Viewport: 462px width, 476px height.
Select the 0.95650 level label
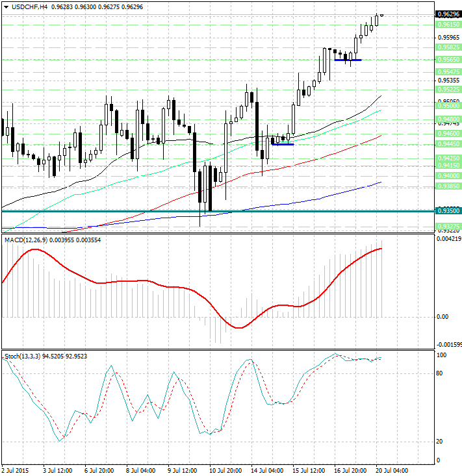coord(448,60)
